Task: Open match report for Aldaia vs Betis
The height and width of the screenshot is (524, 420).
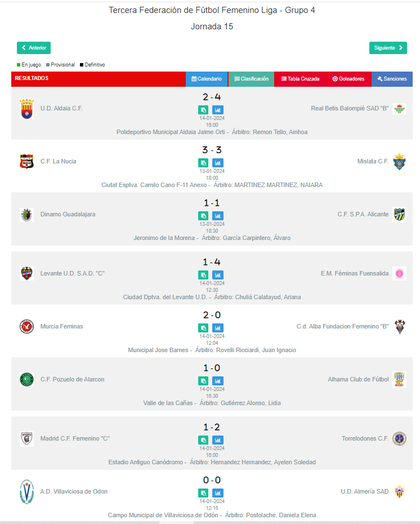Action: pos(203,110)
